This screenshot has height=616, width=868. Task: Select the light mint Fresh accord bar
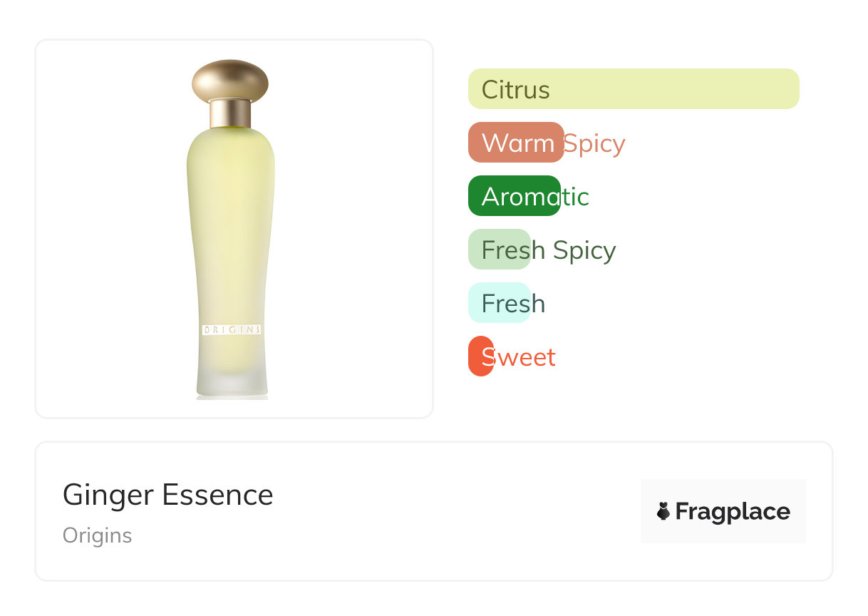point(499,303)
